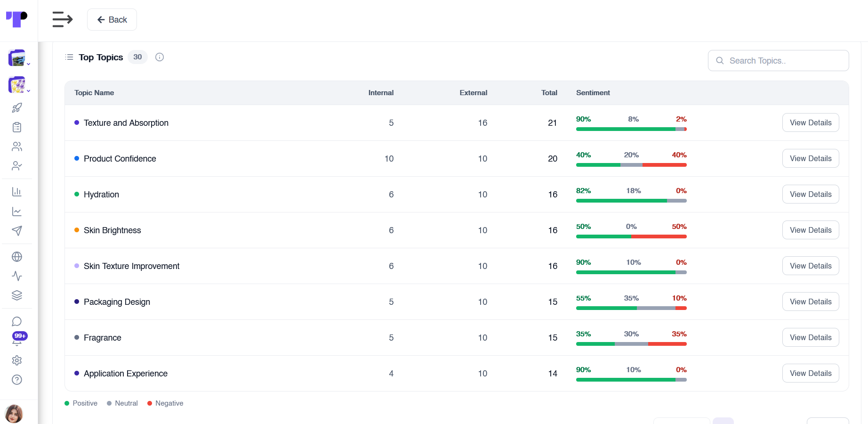
Task: Select the Application Experience topic name
Action: click(x=126, y=374)
